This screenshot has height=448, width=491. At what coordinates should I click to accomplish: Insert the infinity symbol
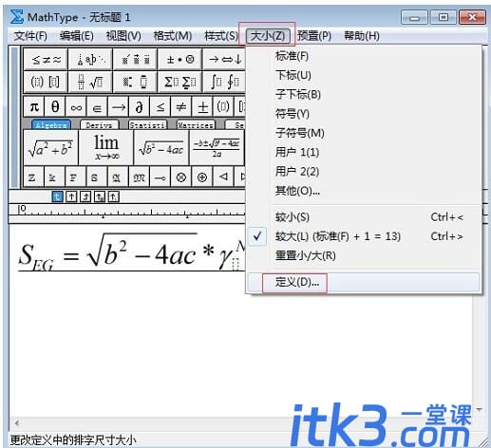[76, 107]
